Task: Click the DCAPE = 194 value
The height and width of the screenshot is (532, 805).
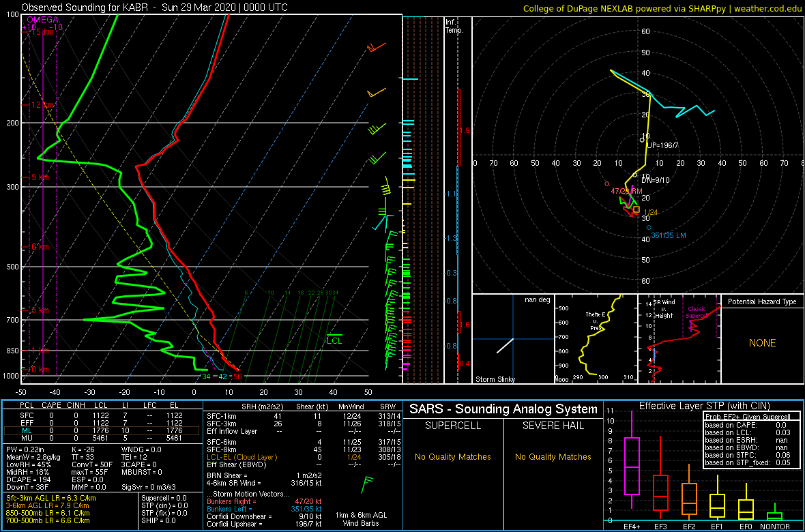Action: coord(27,479)
